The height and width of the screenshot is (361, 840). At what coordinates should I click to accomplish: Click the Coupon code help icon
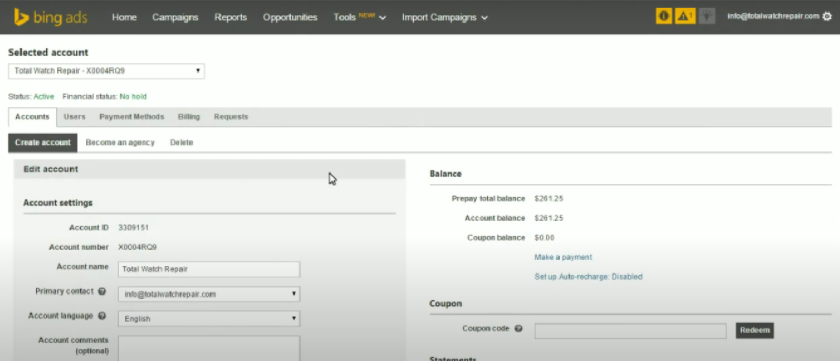[x=518, y=329]
